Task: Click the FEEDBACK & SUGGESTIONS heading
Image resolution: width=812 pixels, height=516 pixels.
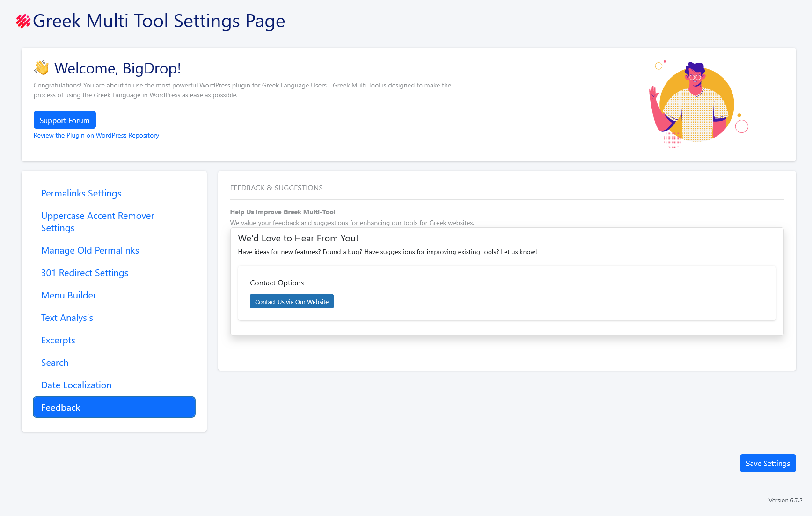Action: tap(276, 188)
